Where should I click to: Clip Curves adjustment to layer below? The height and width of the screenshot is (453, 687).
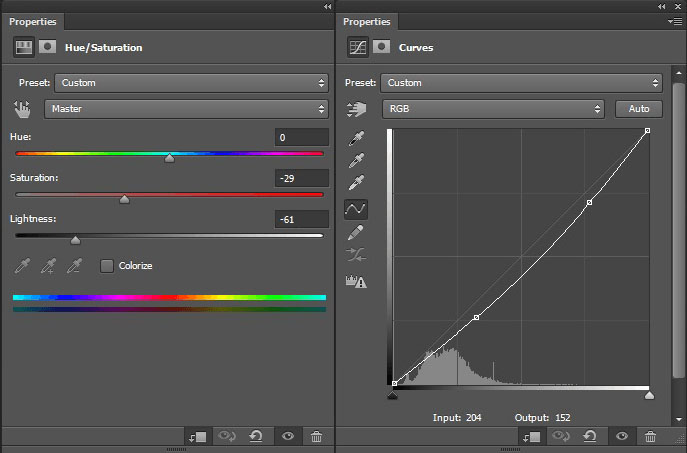532,436
